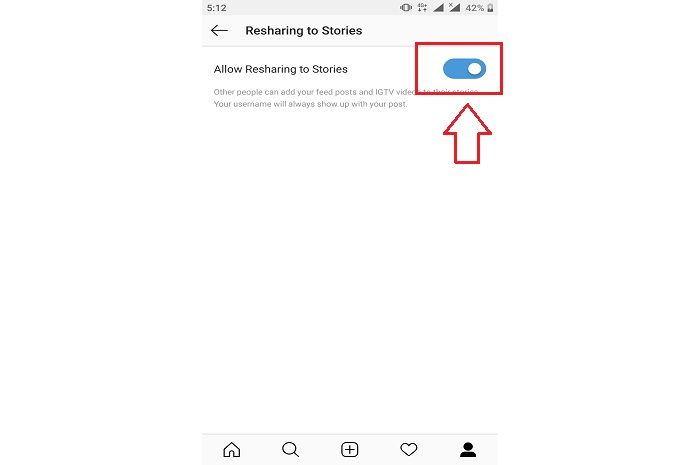This screenshot has width=700, height=465.
Task: Click the 42% battery percentage text
Action: click(475, 8)
